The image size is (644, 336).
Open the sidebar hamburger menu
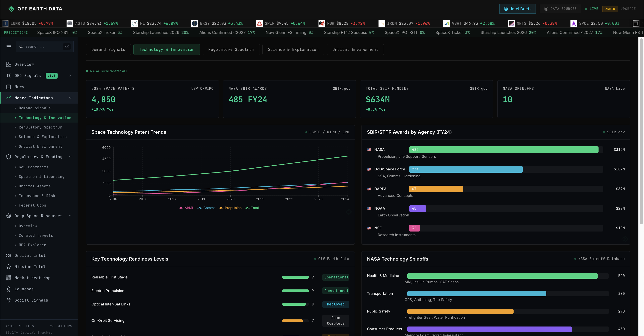9,46
